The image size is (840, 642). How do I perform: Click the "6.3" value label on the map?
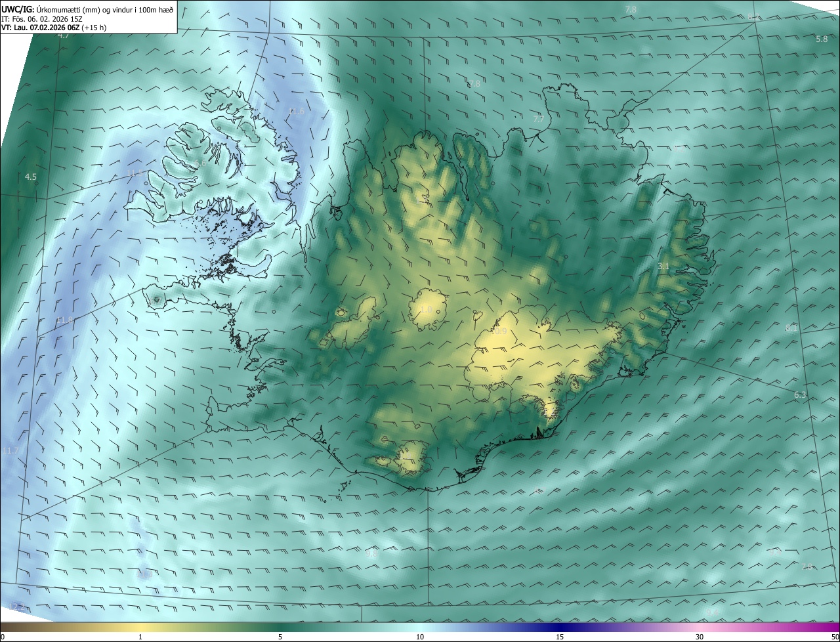coord(800,395)
